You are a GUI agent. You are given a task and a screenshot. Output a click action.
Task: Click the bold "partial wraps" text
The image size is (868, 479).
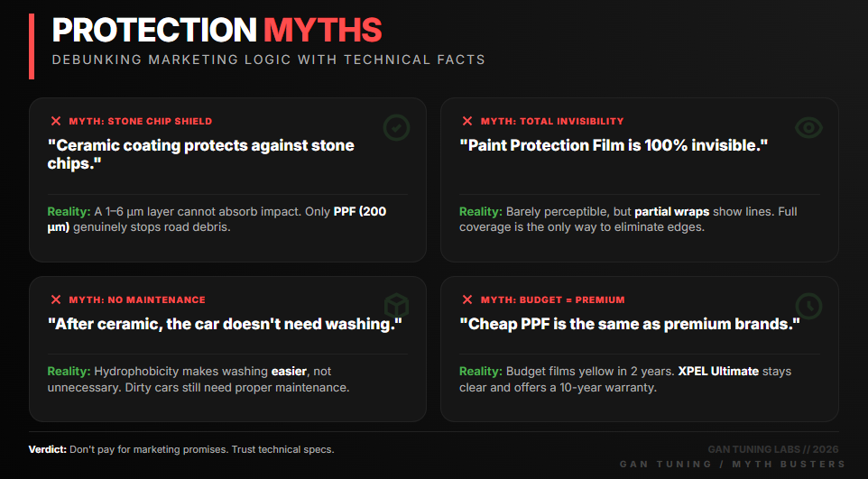[672, 212]
